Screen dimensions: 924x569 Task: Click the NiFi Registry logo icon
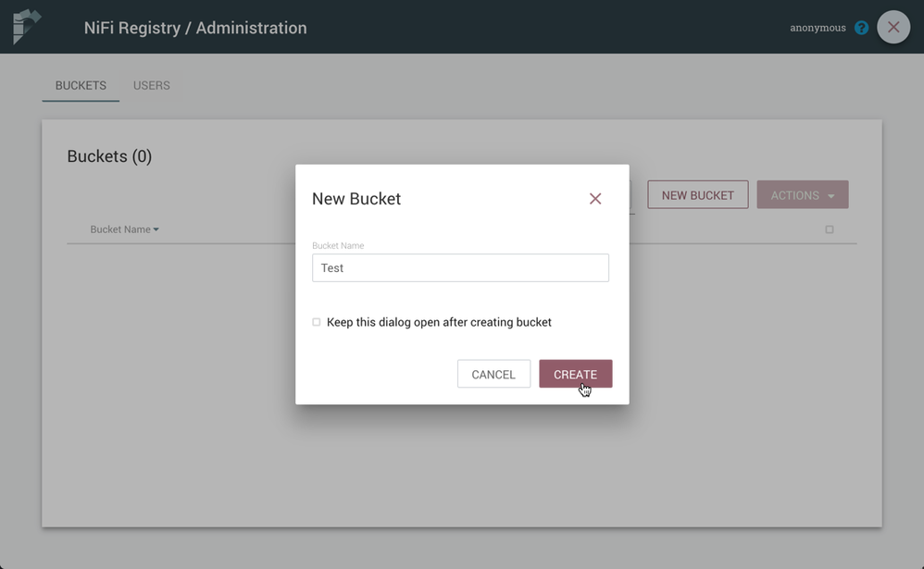pos(27,27)
